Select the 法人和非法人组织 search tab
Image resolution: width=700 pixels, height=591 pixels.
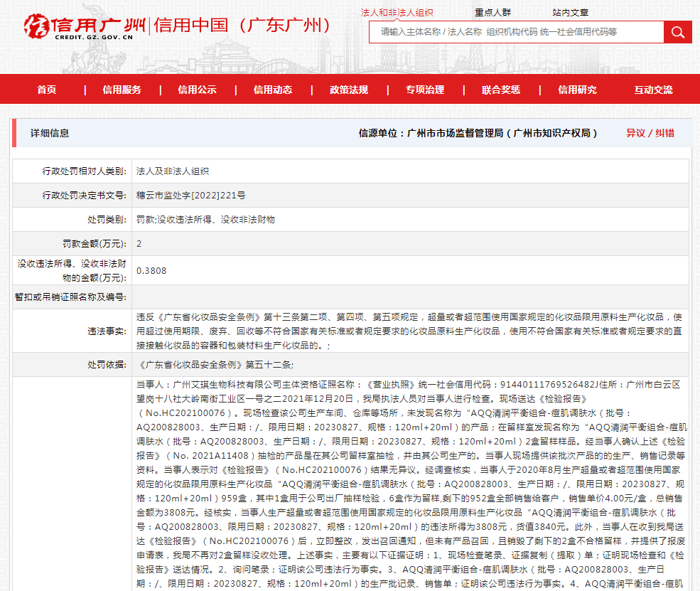click(x=397, y=12)
